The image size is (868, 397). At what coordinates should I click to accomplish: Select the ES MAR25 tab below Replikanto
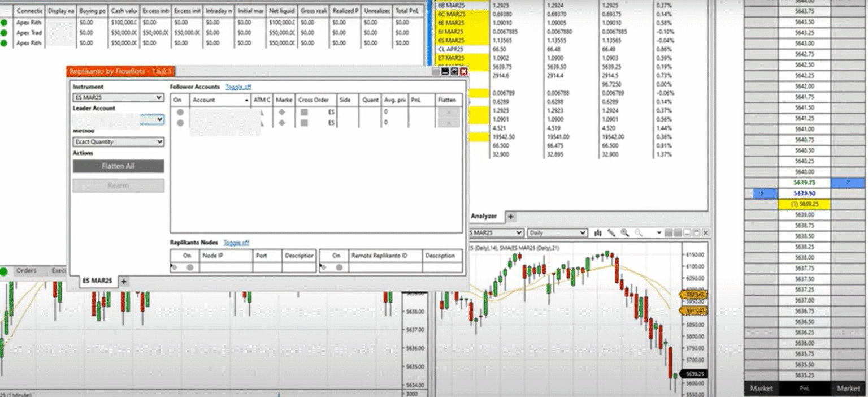click(96, 279)
